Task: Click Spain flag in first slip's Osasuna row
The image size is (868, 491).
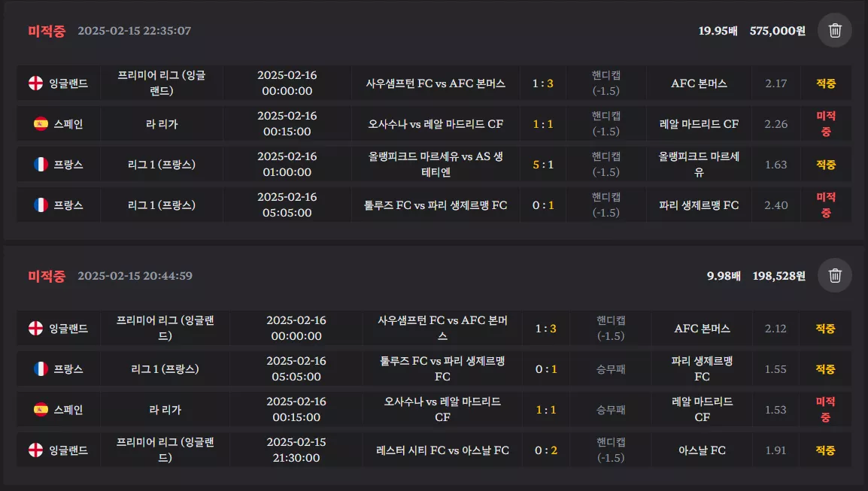Action: (41, 124)
